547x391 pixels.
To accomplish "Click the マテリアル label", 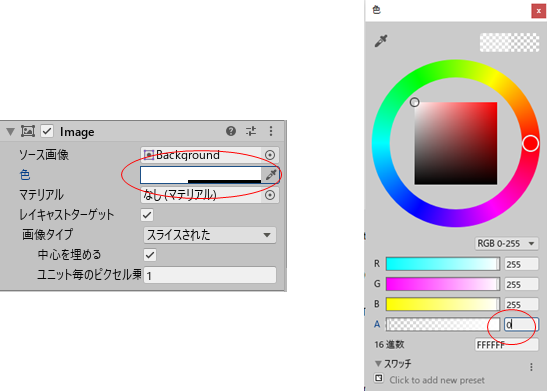I will pyautogui.click(x=41, y=195).
